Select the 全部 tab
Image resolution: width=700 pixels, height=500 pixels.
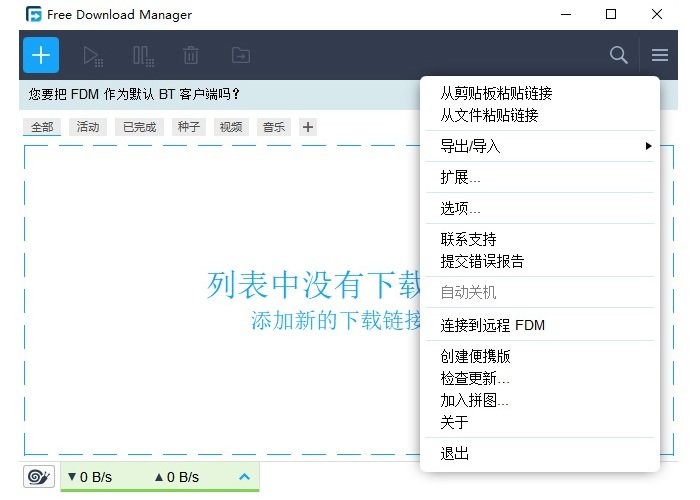(x=42, y=127)
